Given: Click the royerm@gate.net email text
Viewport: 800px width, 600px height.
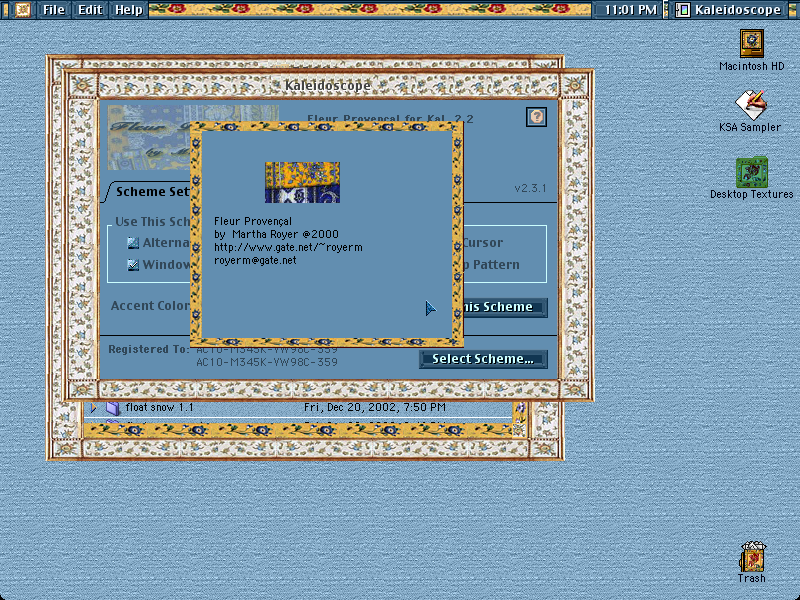Looking at the screenshot, I should pos(255,260).
